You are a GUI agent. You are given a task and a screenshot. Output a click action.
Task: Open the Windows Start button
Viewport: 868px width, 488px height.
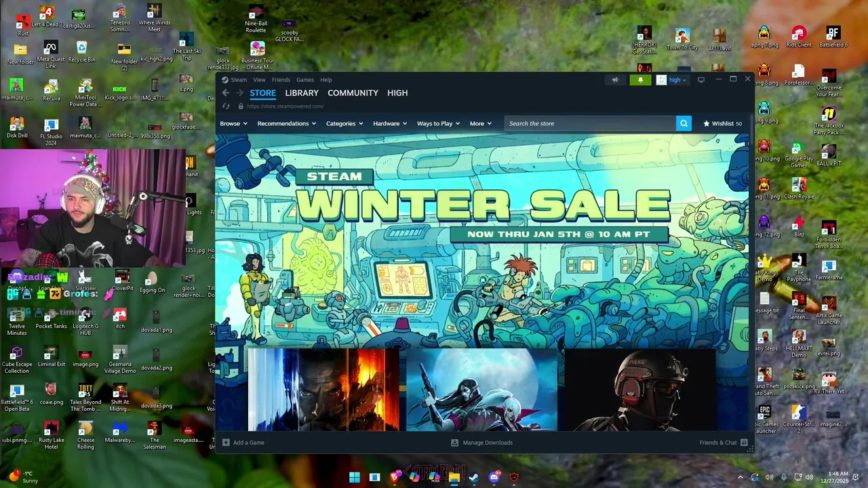pos(355,477)
